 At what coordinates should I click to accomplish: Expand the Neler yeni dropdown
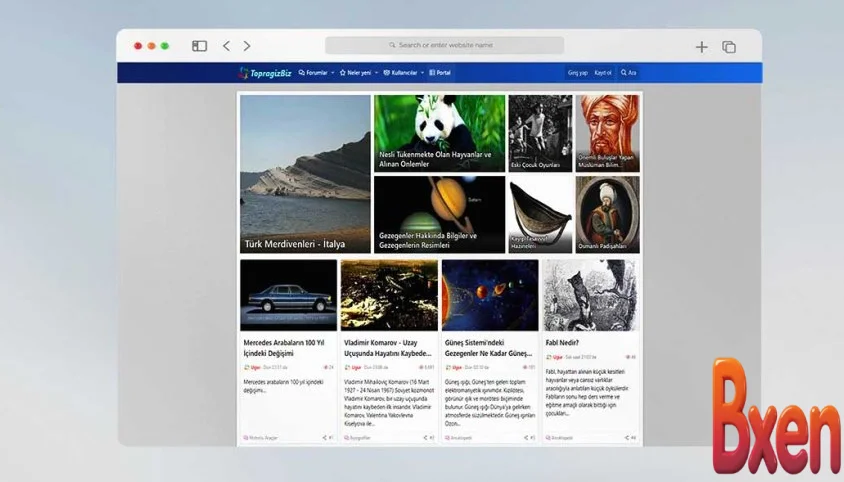coord(357,73)
